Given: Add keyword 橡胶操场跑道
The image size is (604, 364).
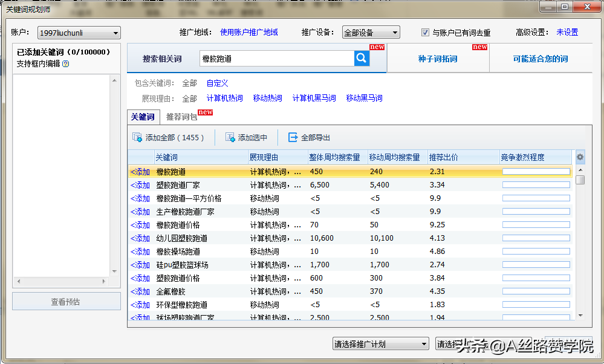Looking at the screenshot, I should (x=140, y=252).
